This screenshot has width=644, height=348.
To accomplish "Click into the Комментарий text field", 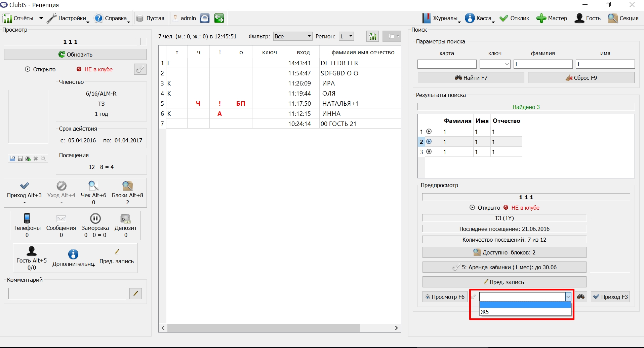I will pos(67,293).
